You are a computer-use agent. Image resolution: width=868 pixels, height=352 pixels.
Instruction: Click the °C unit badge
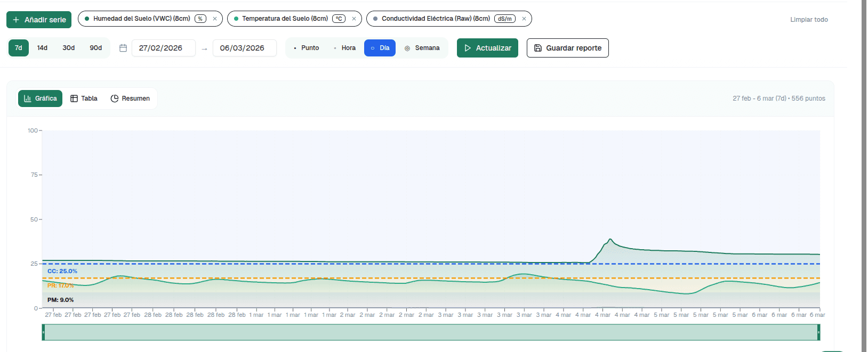[x=339, y=19]
